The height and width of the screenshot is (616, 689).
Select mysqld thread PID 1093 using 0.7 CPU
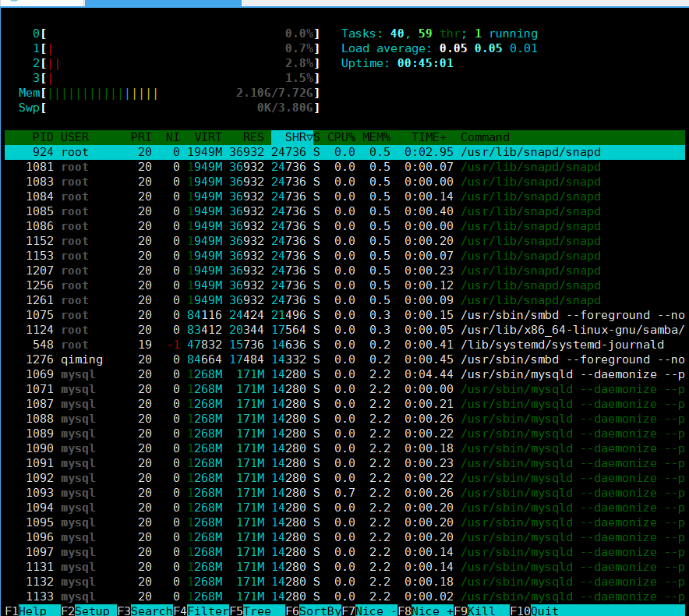[x=344, y=493]
